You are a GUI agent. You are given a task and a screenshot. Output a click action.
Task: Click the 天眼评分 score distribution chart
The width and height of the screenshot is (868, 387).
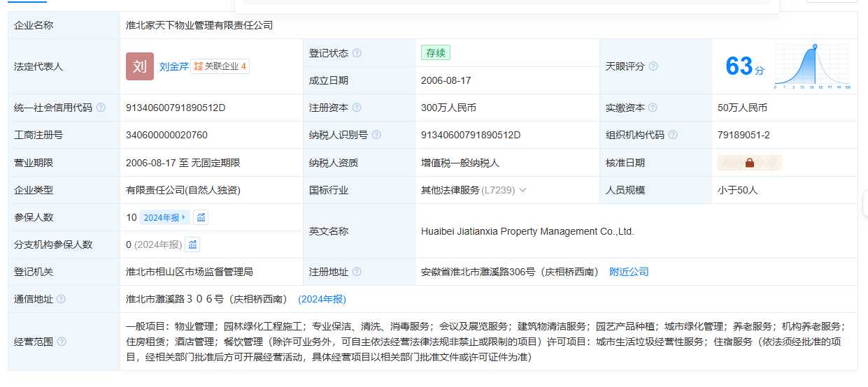pyautogui.click(x=811, y=66)
